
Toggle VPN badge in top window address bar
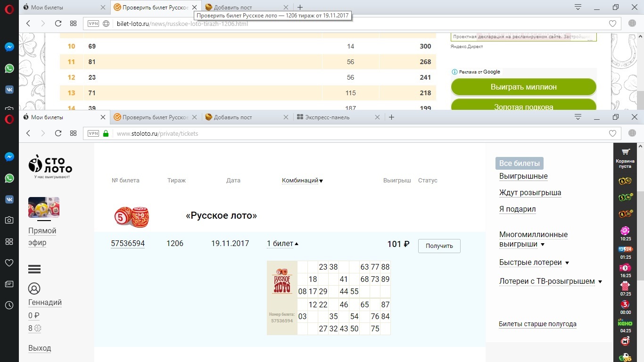point(93,24)
